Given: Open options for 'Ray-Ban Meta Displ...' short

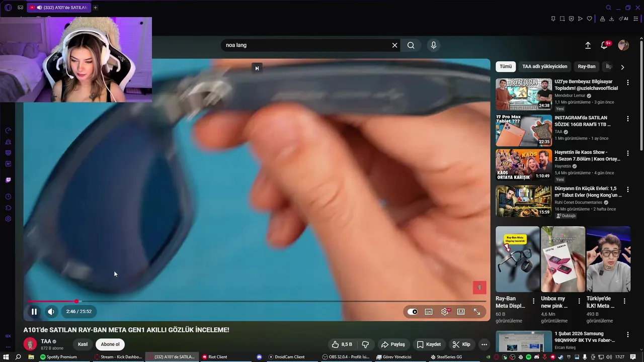Looking at the screenshot, I should [x=534, y=301].
